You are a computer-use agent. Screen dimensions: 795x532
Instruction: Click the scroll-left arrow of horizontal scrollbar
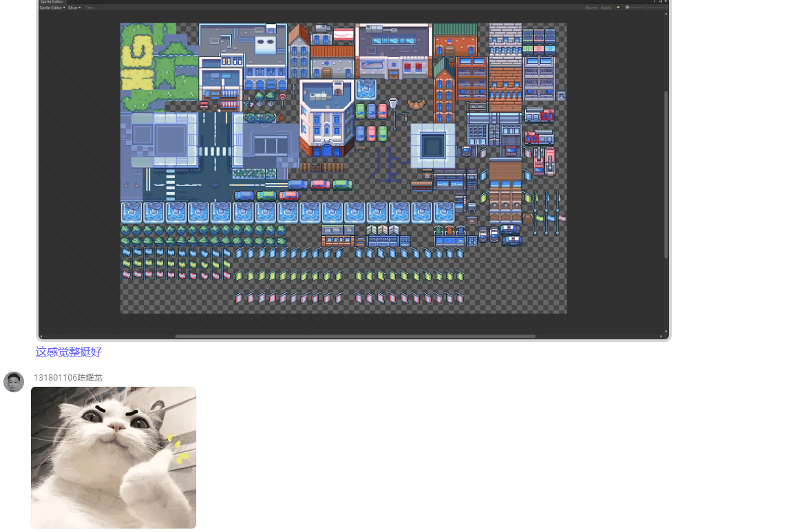[41, 337]
